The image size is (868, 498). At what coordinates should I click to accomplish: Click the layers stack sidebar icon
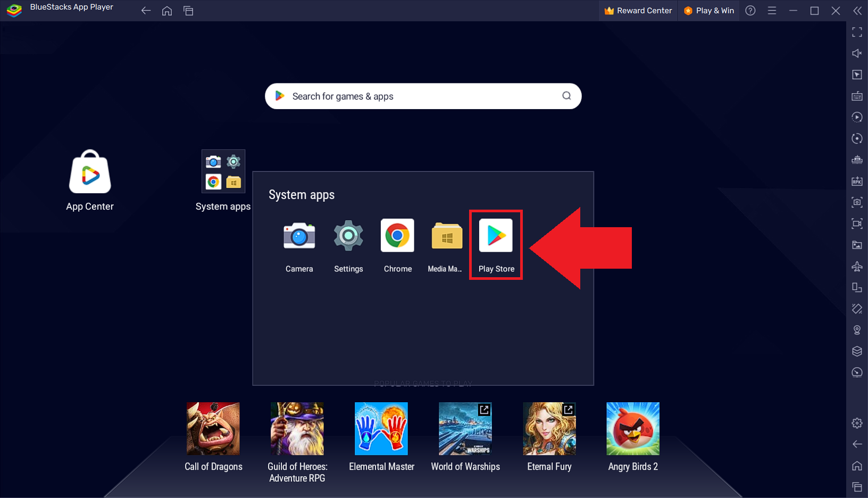point(857,351)
